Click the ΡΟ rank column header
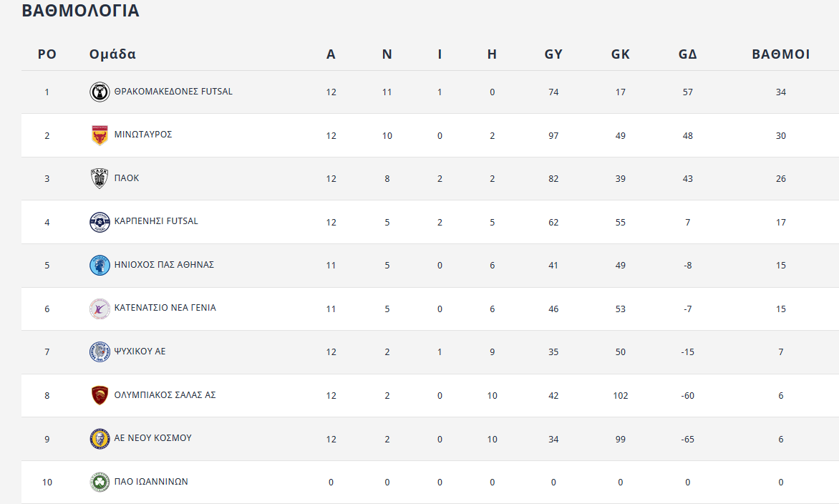Viewport: 839px width, 504px height. click(47, 54)
